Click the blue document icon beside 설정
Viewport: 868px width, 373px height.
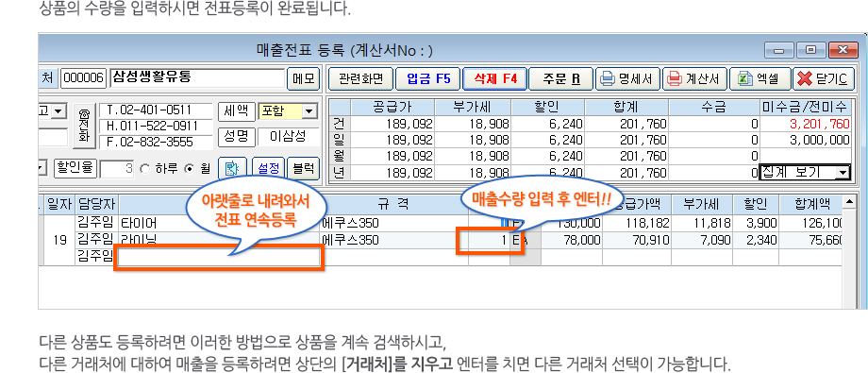(232, 168)
